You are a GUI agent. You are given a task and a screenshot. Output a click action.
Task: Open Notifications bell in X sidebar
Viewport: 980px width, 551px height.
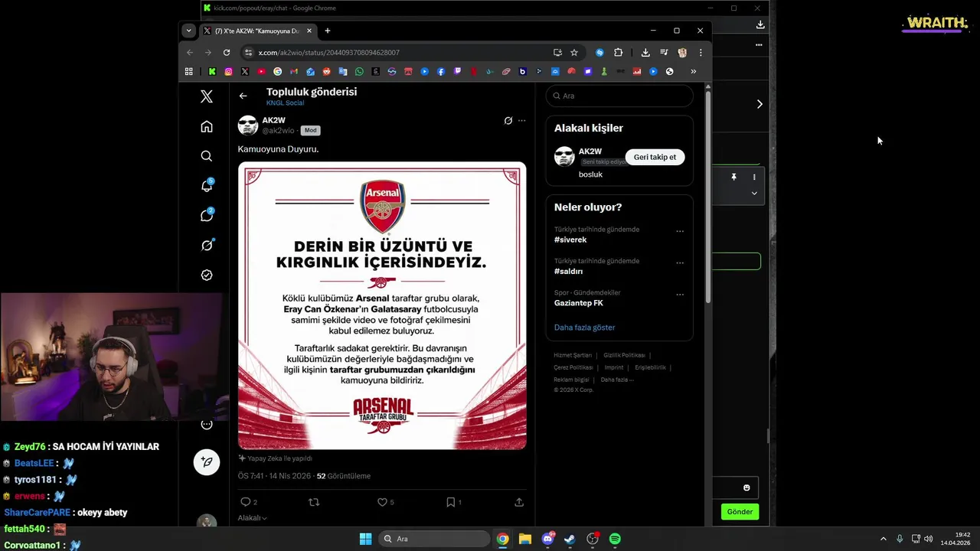(207, 186)
